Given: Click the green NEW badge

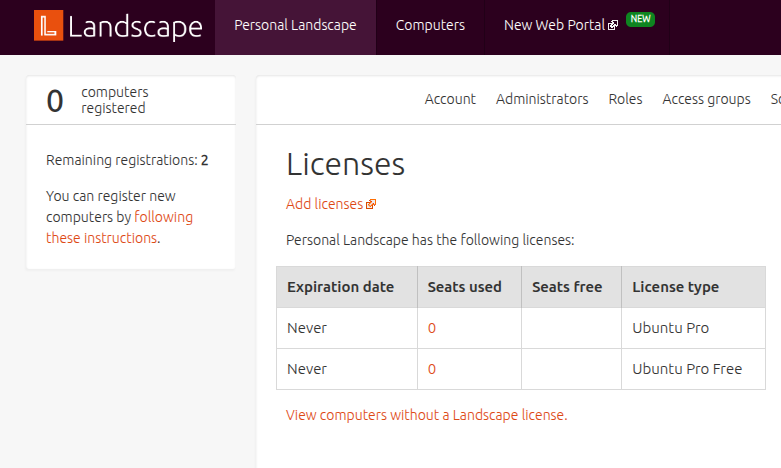Looking at the screenshot, I should (x=640, y=19).
